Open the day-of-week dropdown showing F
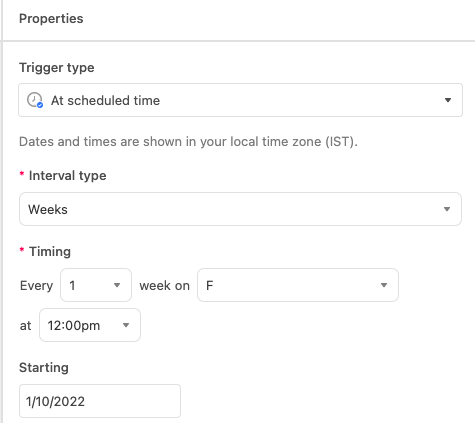475x423 pixels. (x=298, y=285)
